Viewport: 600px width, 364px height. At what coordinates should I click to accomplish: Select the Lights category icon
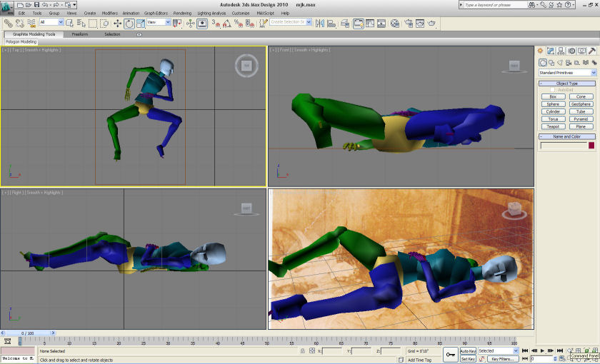(561, 62)
